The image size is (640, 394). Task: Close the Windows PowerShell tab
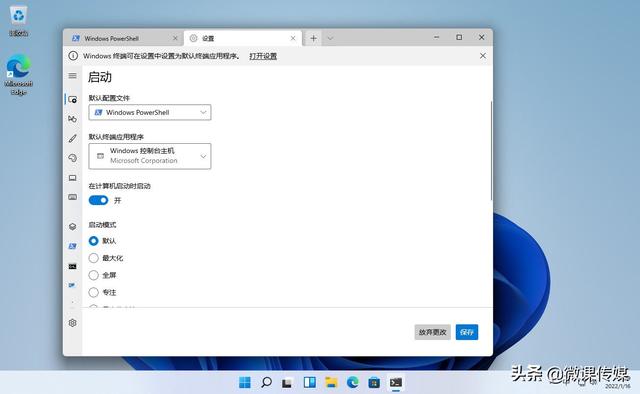pyautogui.click(x=175, y=38)
